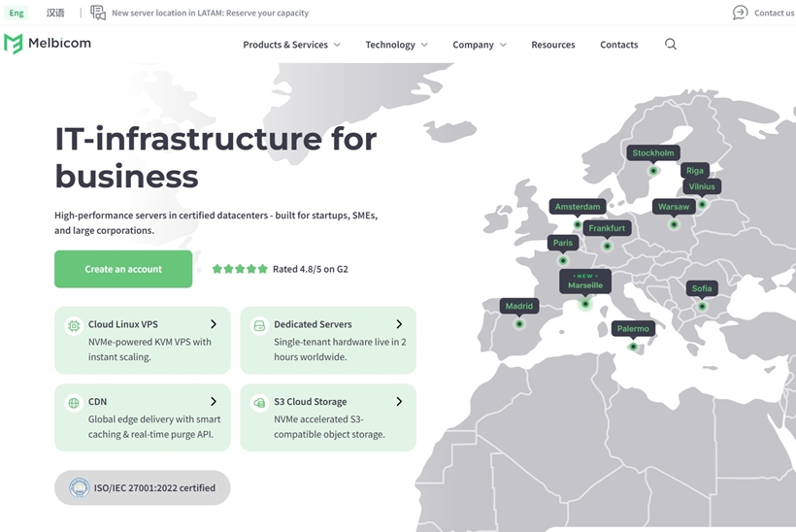The image size is (796, 532).
Task: Click the ISO certification seal icon
Action: [80, 488]
